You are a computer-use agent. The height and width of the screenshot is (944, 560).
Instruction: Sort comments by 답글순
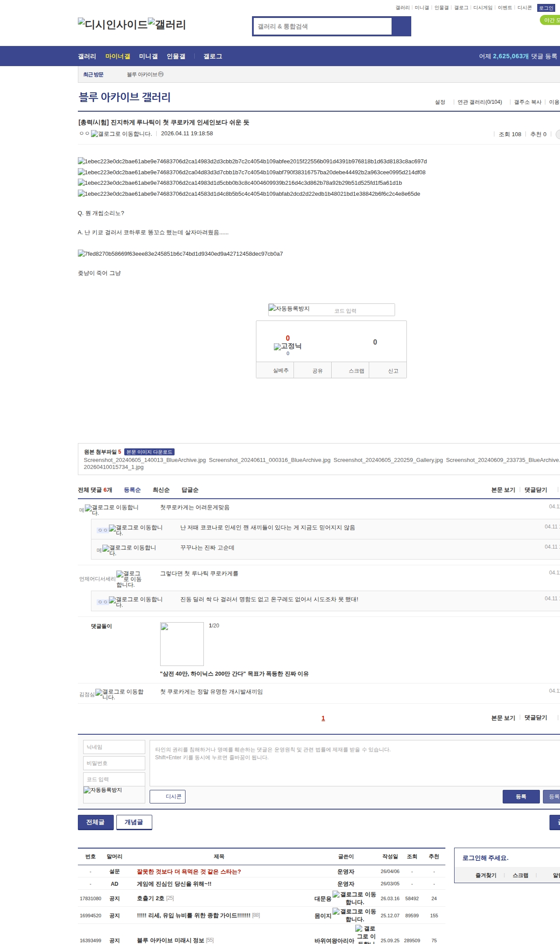point(190,490)
